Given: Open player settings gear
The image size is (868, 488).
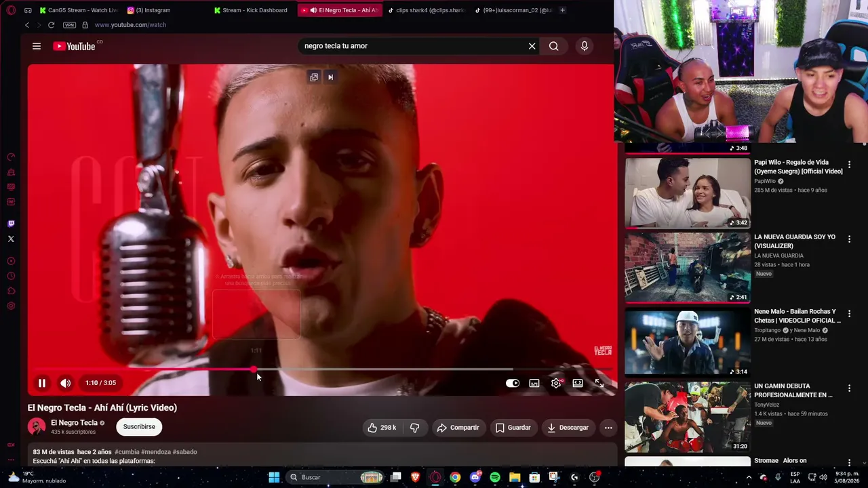Looking at the screenshot, I should (556, 383).
